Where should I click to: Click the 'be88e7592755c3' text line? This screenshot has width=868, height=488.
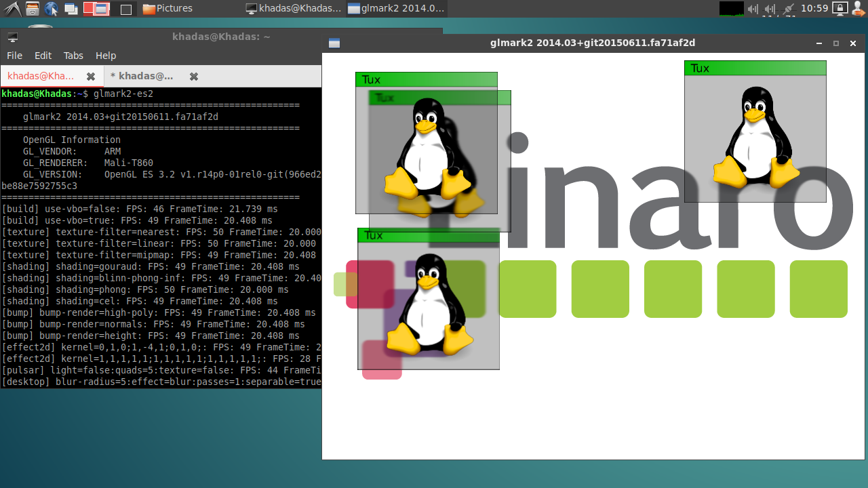click(x=39, y=186)
